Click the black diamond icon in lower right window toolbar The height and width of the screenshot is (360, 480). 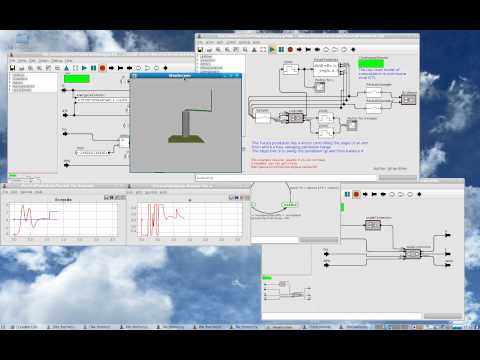pos(419,194)
